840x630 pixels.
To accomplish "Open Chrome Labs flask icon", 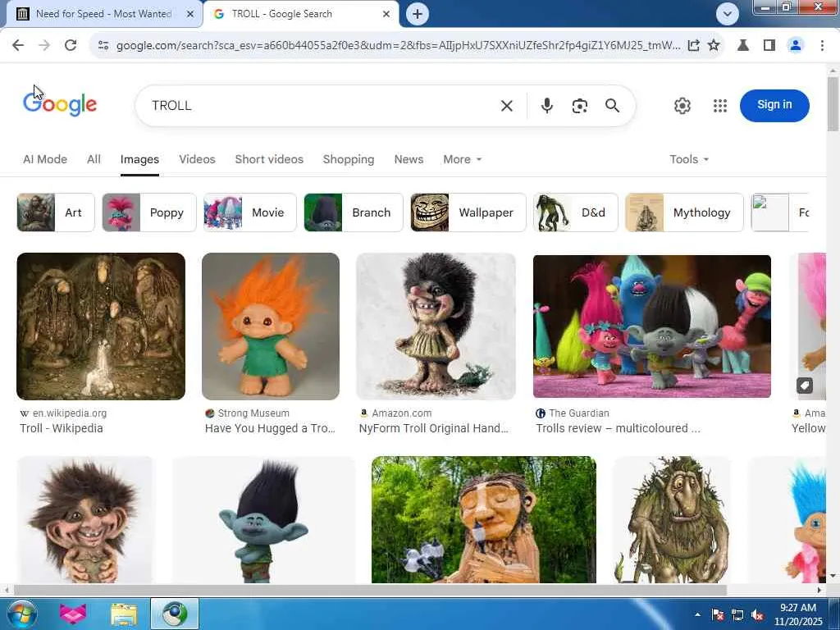I will click(x=743, y=46).
